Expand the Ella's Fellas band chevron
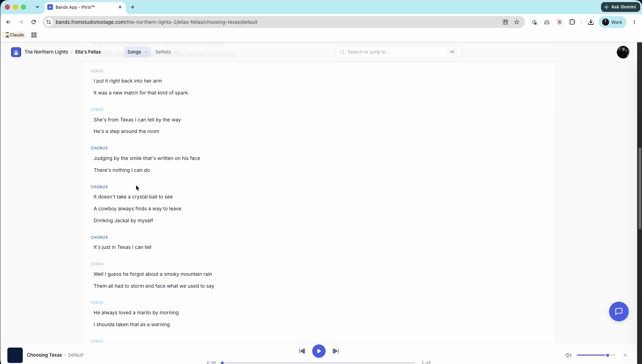Image resolution: width=642 pixels, height=364 pixels. click(x=106, y=52)
